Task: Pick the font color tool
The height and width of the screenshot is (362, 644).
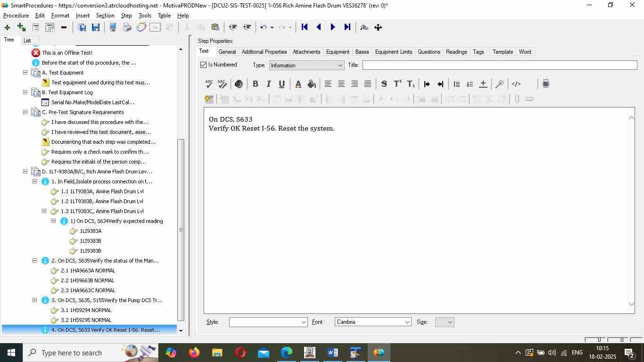Action: [298, 84]
